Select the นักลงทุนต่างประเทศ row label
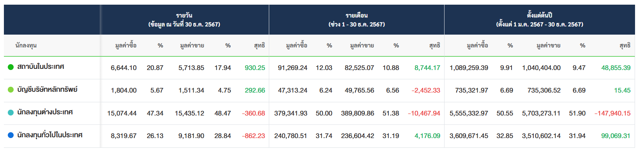The height and width of the screenshot is (154, 644). (45, 112)
